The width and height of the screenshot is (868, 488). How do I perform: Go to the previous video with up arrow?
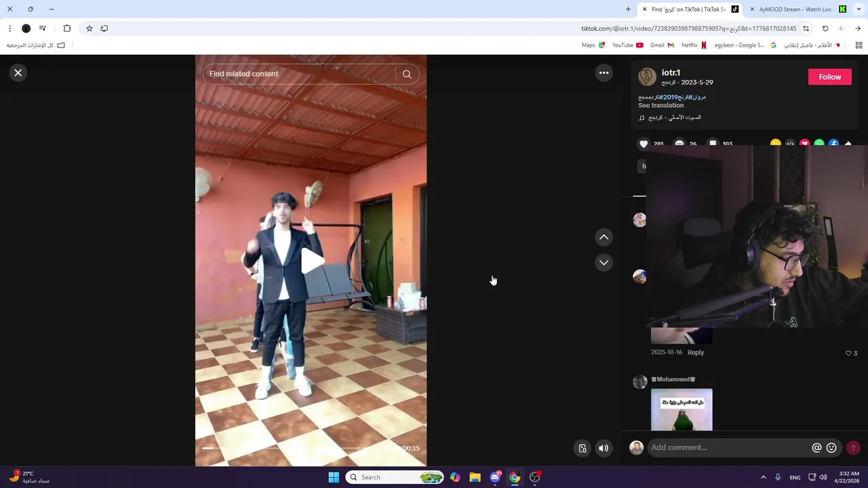(604, 237)
